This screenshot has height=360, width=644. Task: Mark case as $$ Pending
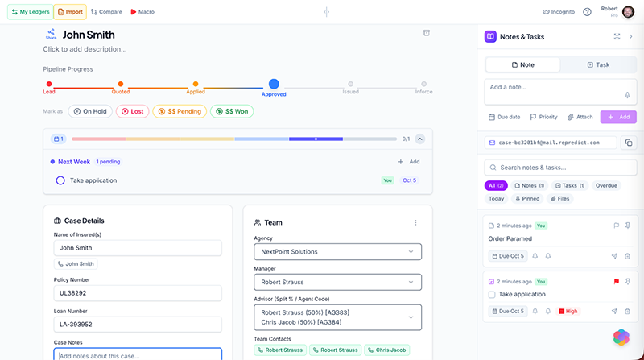tap(180, 111)
